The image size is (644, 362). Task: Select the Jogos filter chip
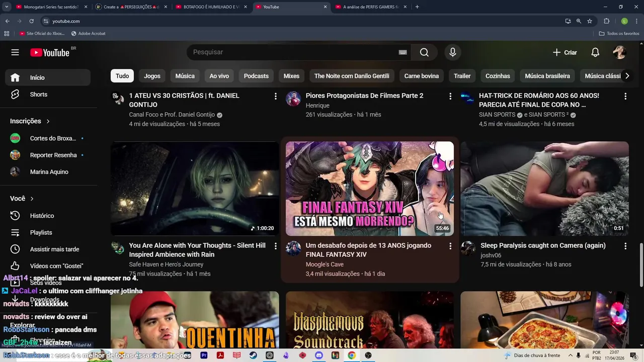(x=152, y=76)
